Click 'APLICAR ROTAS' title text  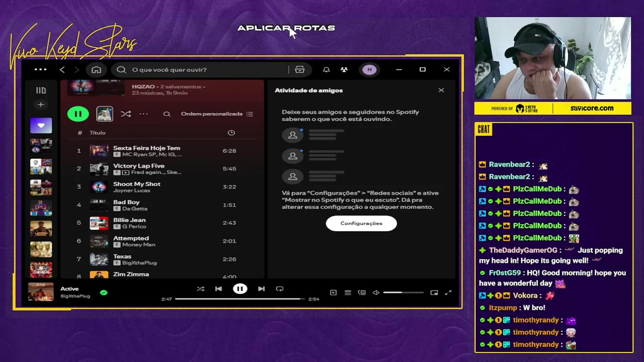pos(286,28)
